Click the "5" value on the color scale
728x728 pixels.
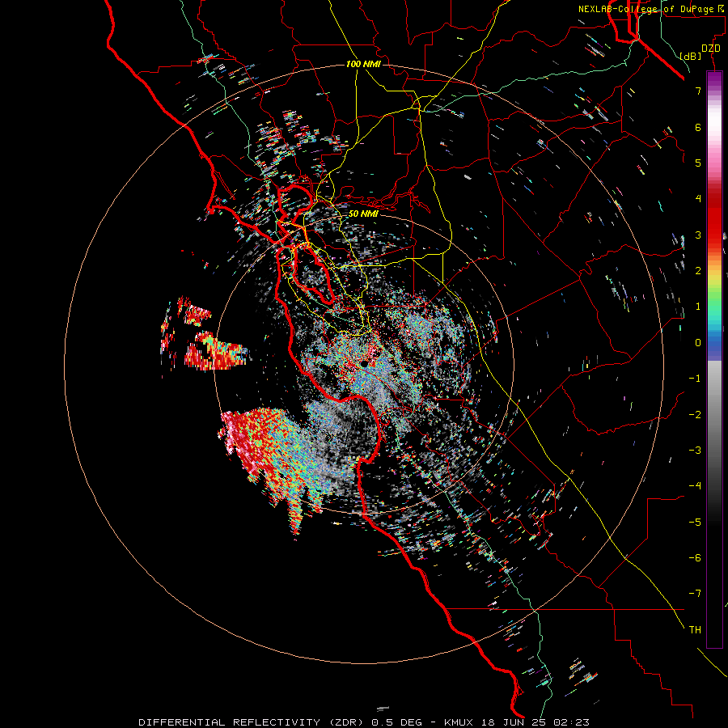point(698,163)
